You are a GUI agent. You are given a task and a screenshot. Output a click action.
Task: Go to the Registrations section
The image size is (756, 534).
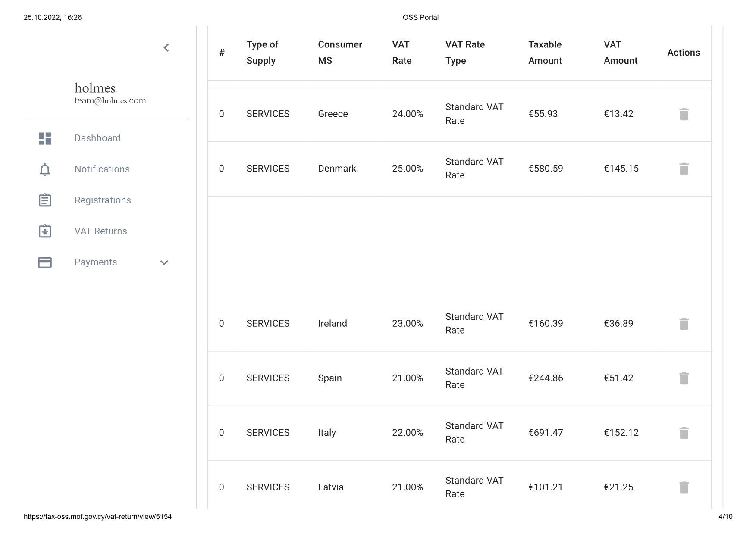click(x=103, y=200)
